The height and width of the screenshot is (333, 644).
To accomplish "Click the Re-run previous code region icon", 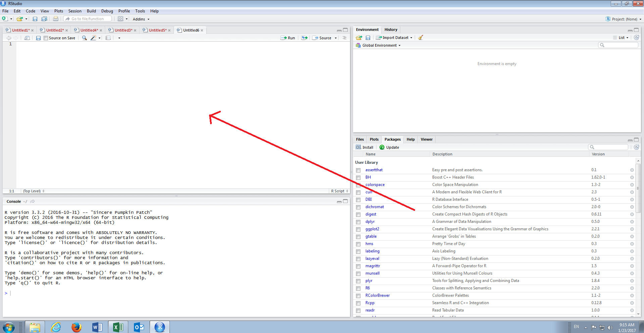I will (304, 38).
